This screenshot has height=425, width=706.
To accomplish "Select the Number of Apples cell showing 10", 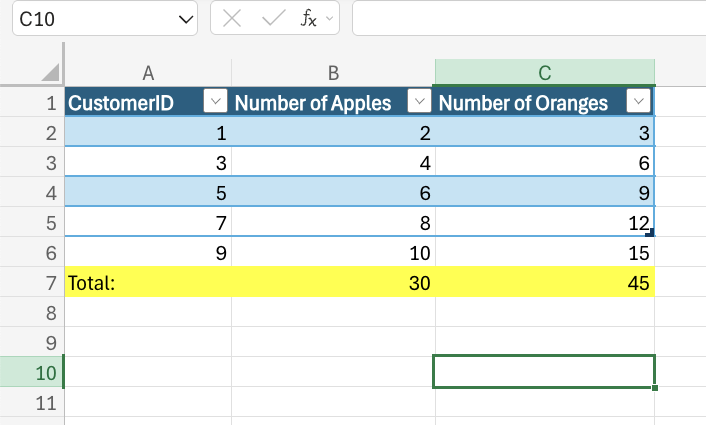I will (x=333, y=252).
